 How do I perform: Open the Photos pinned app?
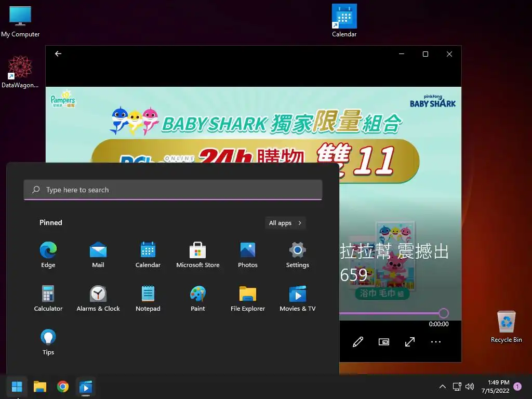click(248, 255)
